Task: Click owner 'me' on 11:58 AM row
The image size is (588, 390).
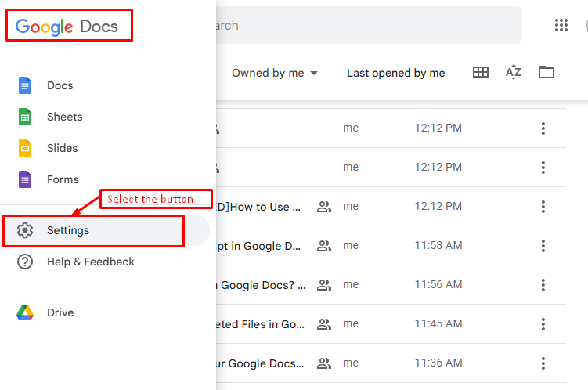Action: point(351,246)
